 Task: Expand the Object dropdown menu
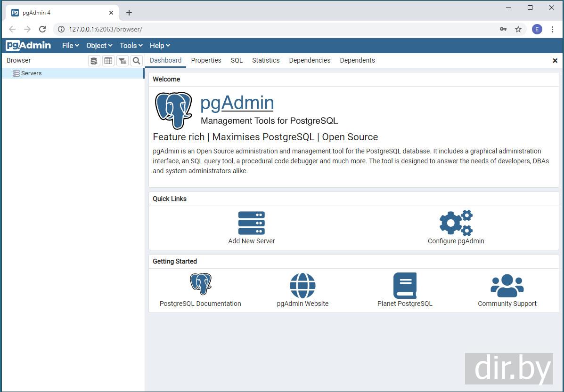tap(99, 46)
